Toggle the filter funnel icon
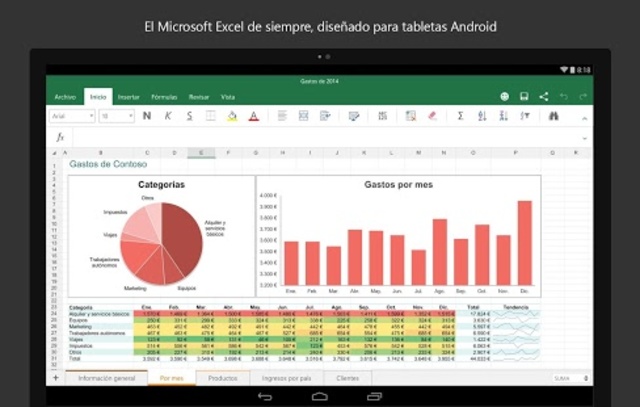Viewport: 640px width, 407px height. (x=525, y=116)
